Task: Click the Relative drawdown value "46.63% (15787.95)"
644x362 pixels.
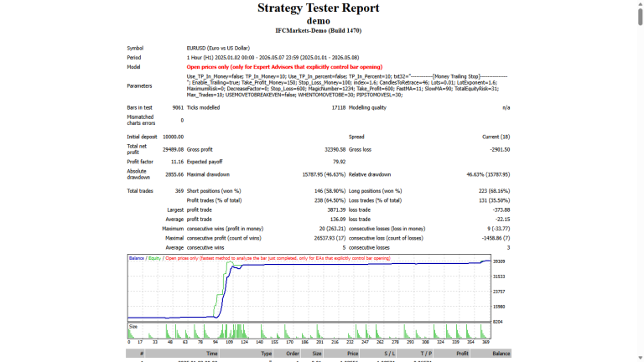Action: pos(488,175)
